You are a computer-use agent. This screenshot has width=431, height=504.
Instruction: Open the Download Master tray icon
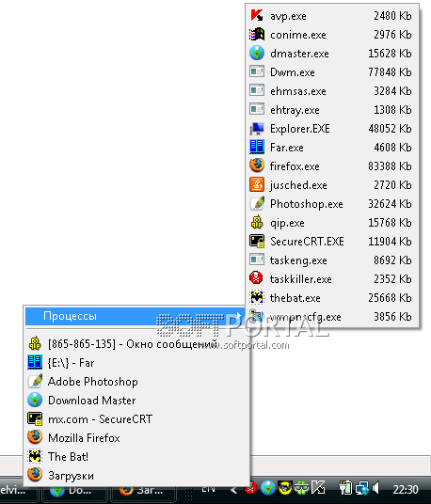click(x=267, y=489)
